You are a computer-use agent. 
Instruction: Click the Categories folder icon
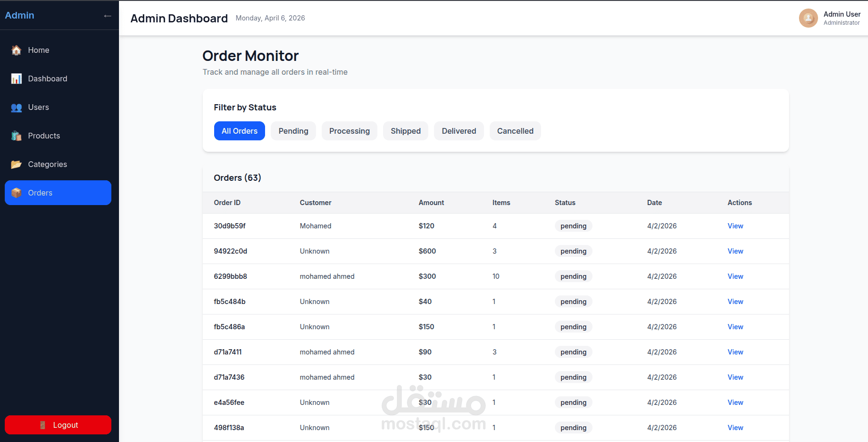tap(17, 164)
